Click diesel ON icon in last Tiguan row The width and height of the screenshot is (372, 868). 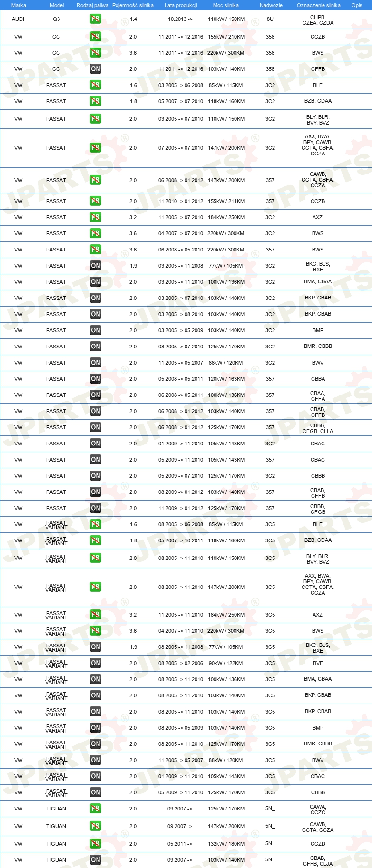click(96, 860)
